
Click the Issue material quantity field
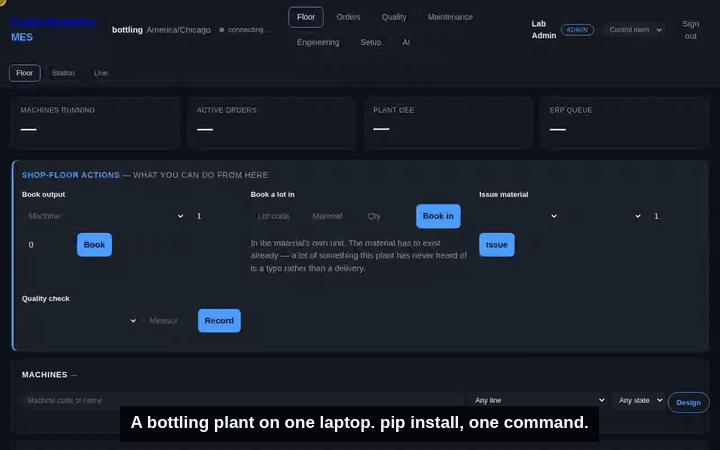[672, 216]
